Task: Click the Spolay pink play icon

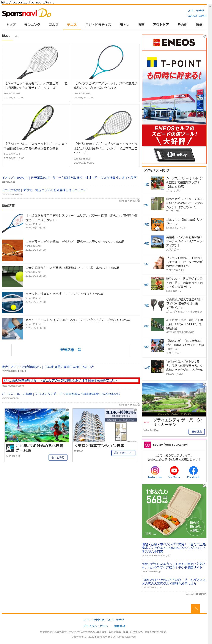Action: pos(147,445)
